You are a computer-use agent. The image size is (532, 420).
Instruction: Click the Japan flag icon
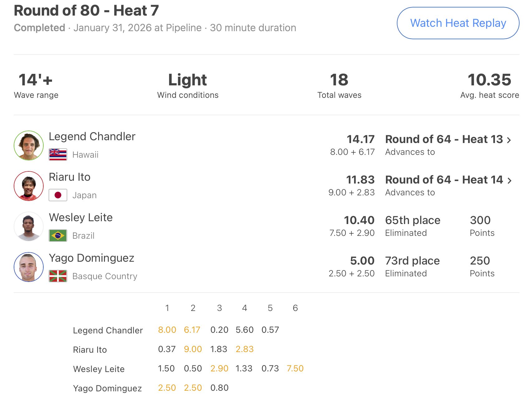pyautogui.click(x=58, y=195)
